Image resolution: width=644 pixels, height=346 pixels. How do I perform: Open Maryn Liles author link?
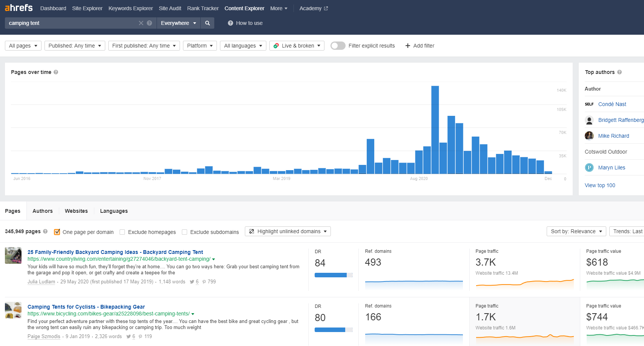click(x=612, y=168)
